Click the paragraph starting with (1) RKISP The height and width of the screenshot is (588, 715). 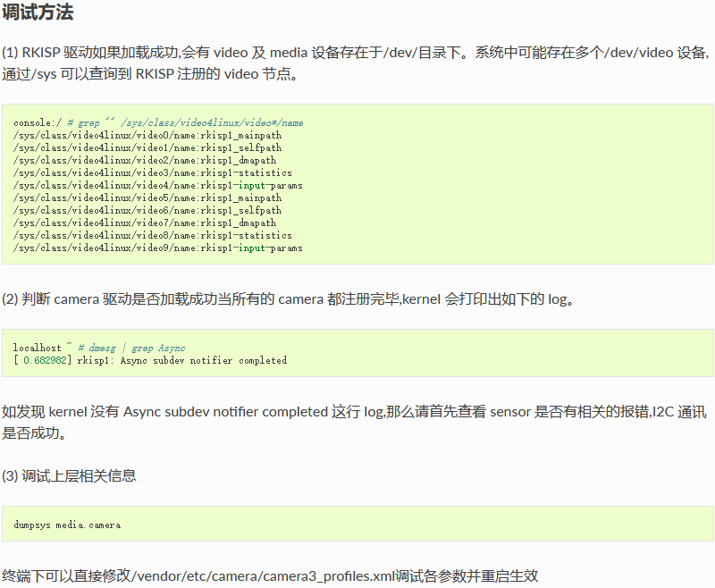pyautogui.click(x=356, y=63)
